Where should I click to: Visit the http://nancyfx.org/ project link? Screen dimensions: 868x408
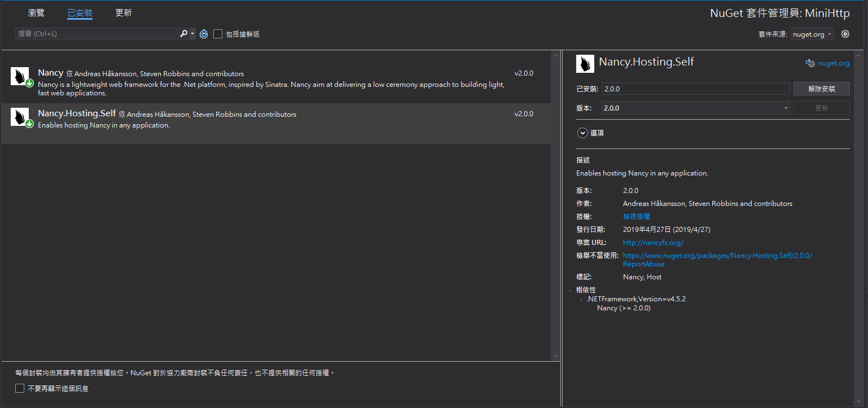point(653,242)
